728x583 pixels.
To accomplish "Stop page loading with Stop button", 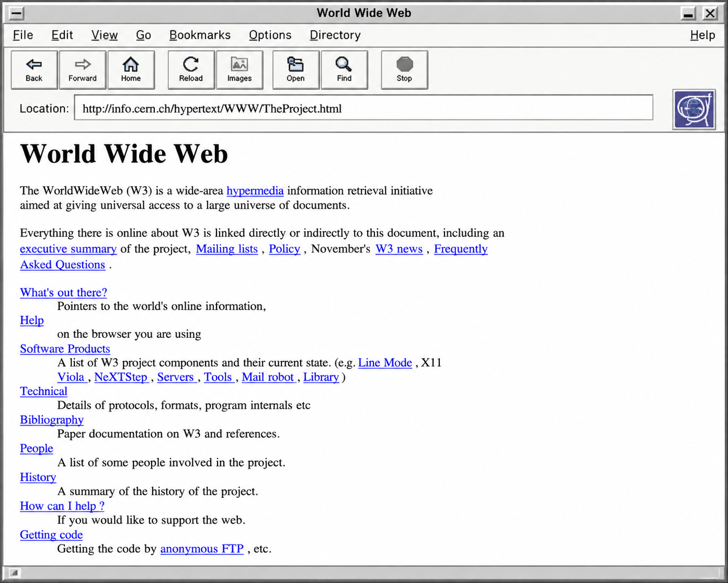I will click(405, 70).
